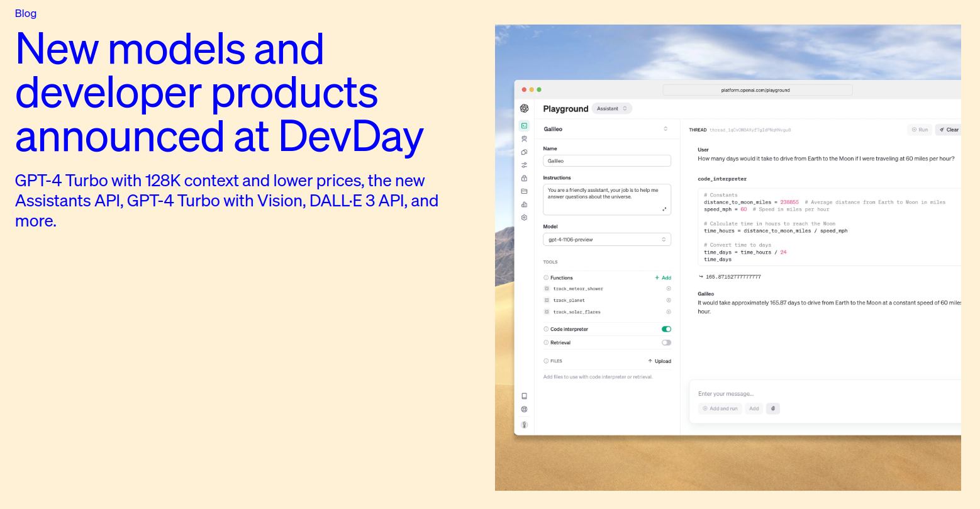Open the folder icon in the sidebar

pyautogui.click(x=524, y=191)
